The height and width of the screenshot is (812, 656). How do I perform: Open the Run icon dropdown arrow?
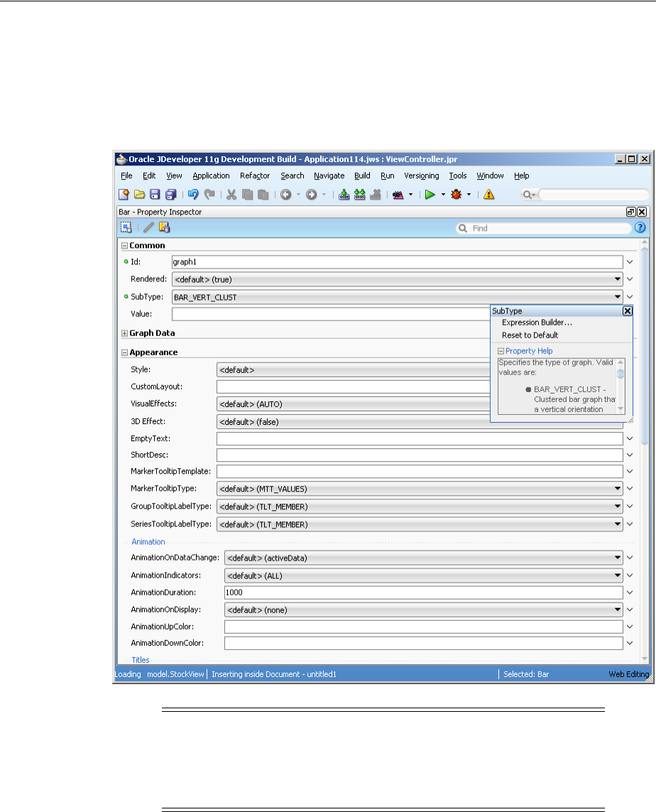pyautogui.click(x=443, y=195)
